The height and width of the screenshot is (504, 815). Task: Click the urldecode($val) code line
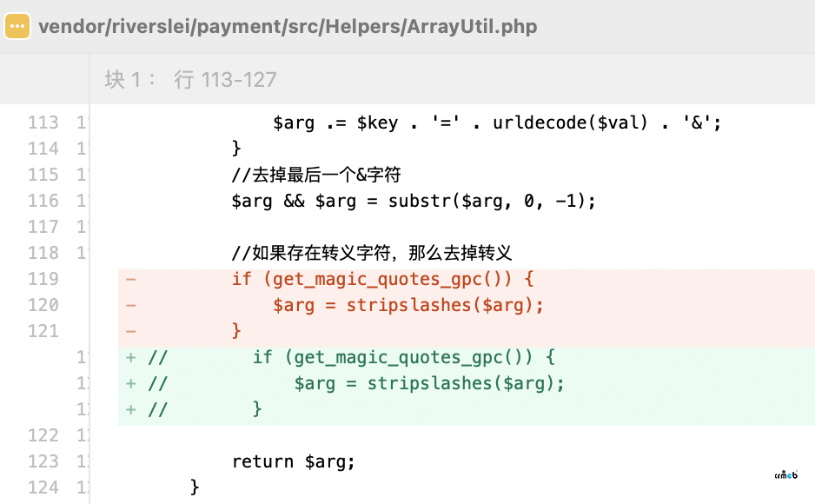coord(497,123)
